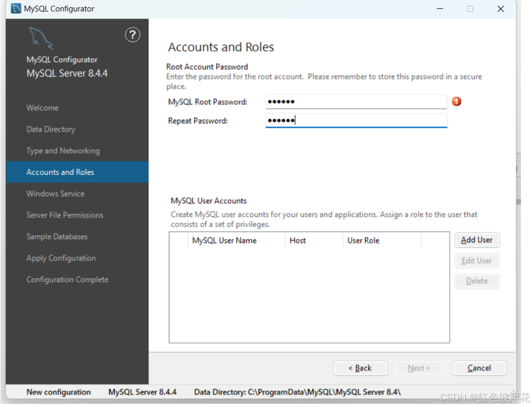Open the help question mark icon
The width and height of the screenshot is (532, 407).
pyautogui.click(x=132, y=35)
